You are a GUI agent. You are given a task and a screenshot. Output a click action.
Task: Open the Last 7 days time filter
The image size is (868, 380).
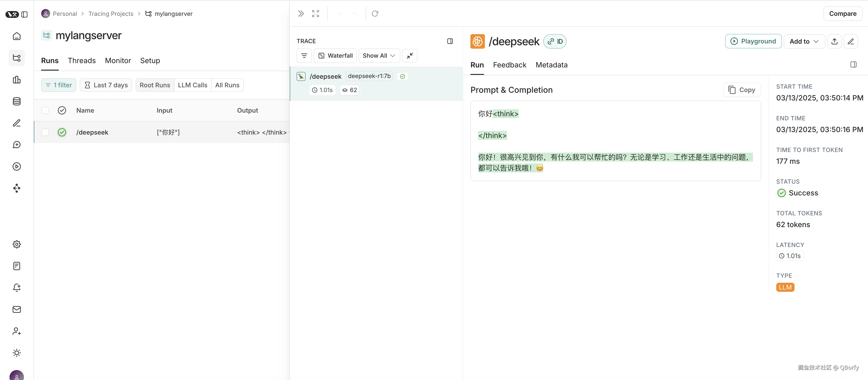point(106,85)
